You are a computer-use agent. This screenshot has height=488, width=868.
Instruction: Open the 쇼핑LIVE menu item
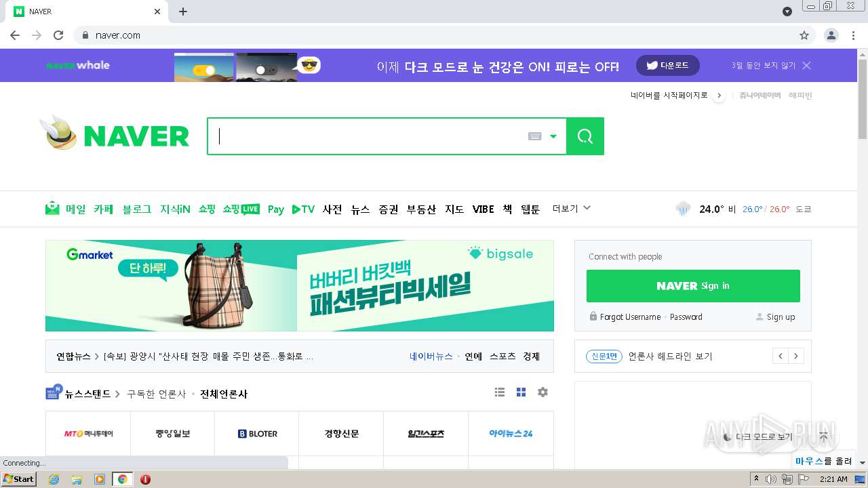(241, 209)
